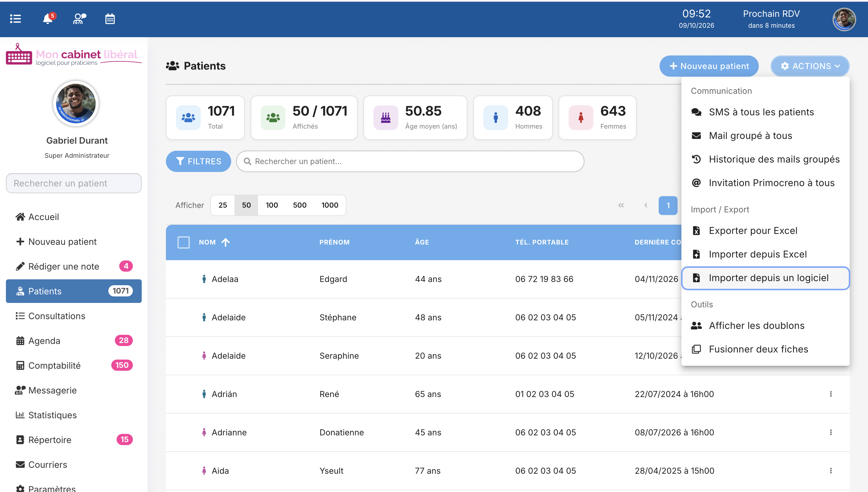
Task: Select Importer depuis un logiciel
Action: 765,278
